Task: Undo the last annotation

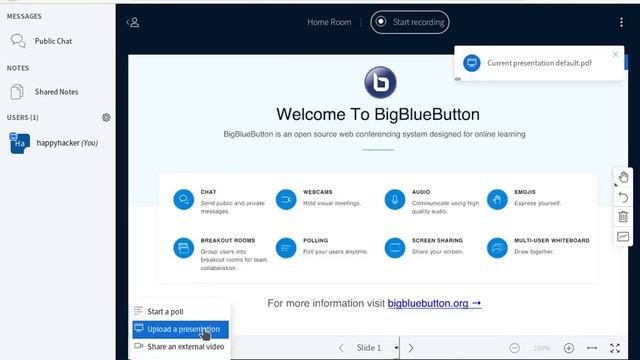Action: 623,198
